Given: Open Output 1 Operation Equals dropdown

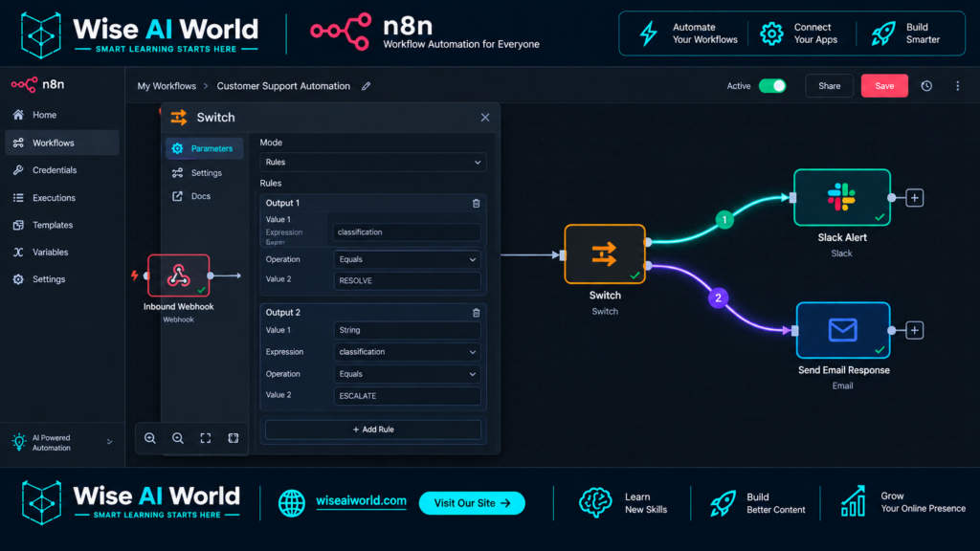Looking at the screenshot, I should pos(407,259).
